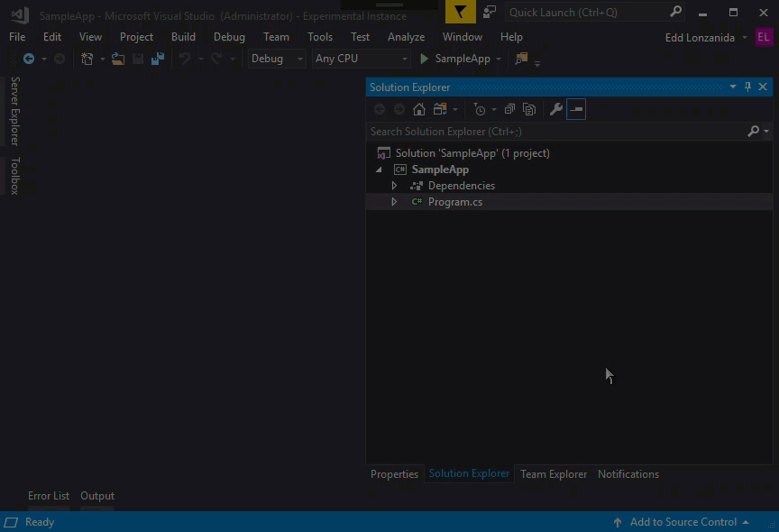Open the Tools menu
Screen dimensions: 779x532
pyautogui.click(x=320, y=37)
